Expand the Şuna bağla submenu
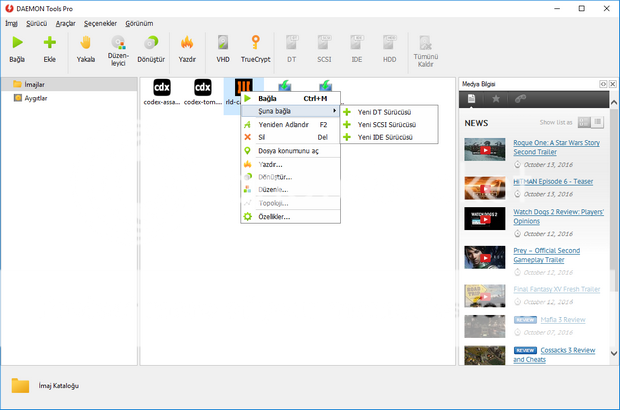The height and width of the screenshot is (410, 620). 290,111
